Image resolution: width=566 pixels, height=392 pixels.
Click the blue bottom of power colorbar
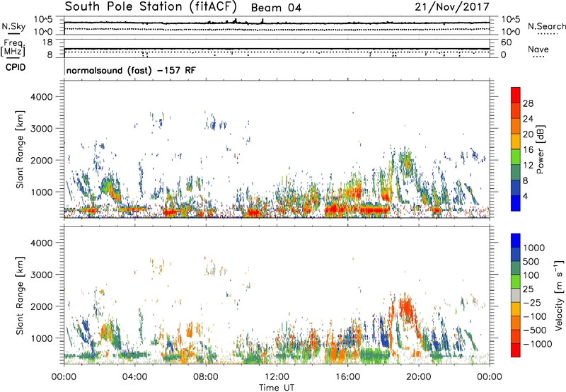click(516, 203)
